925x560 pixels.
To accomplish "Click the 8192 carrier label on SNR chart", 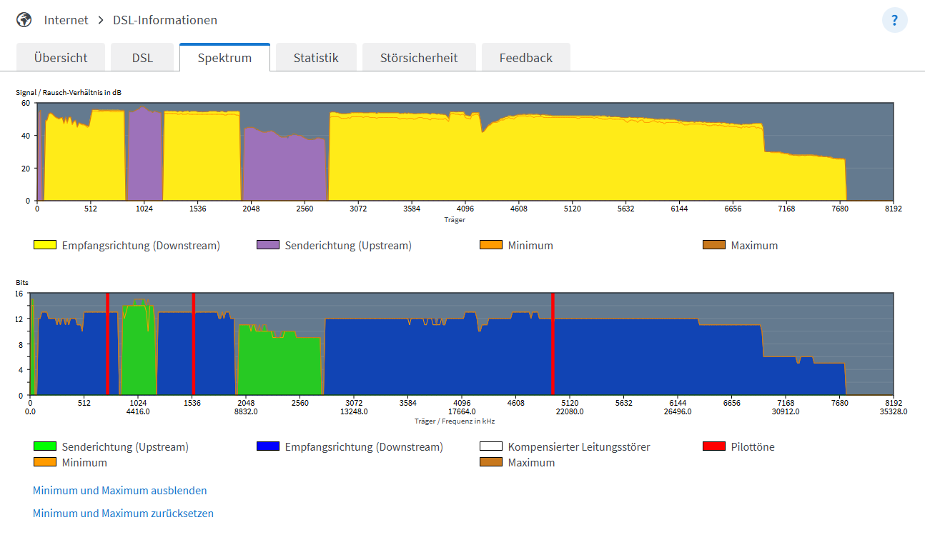I will [893, 209].
